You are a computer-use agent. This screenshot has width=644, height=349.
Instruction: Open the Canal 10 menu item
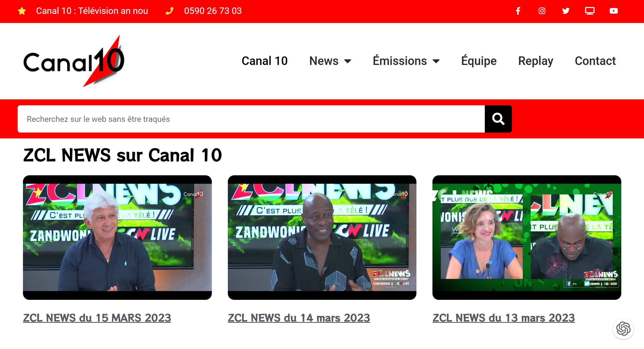(x=264, y=61)
